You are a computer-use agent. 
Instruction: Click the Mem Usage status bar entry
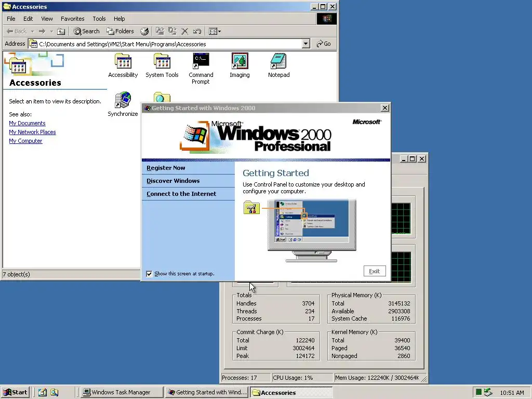377,378
